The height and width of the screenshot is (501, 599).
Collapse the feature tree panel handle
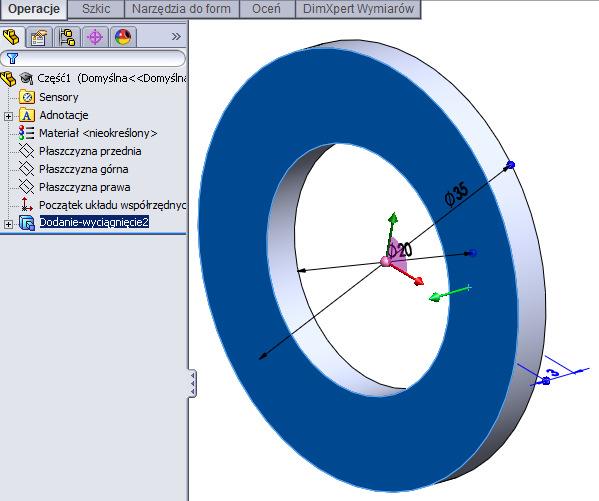coord(193,383)
